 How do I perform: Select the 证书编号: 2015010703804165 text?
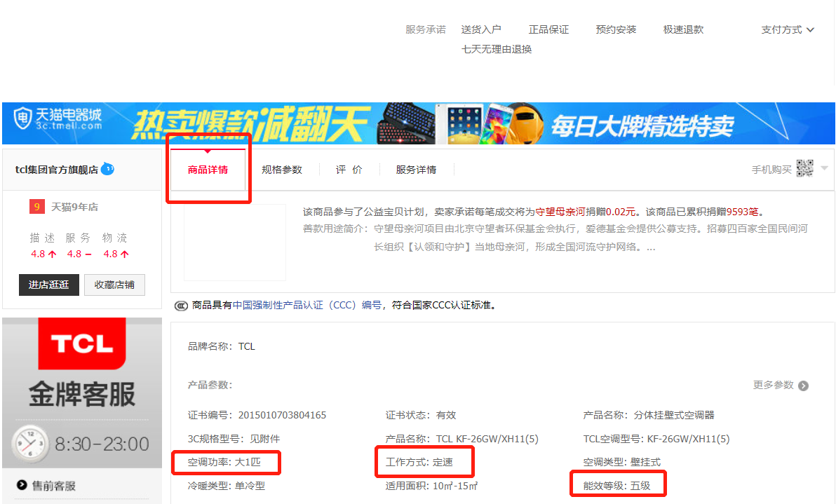pos(257,415)
